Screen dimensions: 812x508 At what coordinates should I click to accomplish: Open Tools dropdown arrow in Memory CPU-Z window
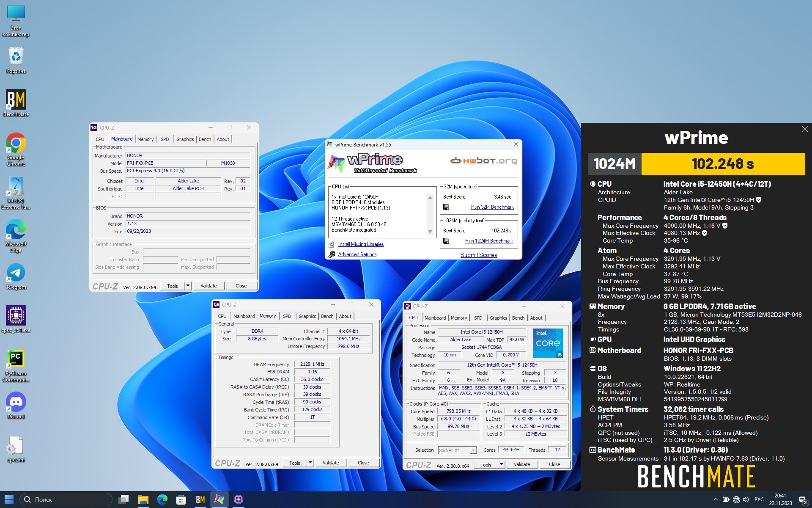click(x=310, y=463)
